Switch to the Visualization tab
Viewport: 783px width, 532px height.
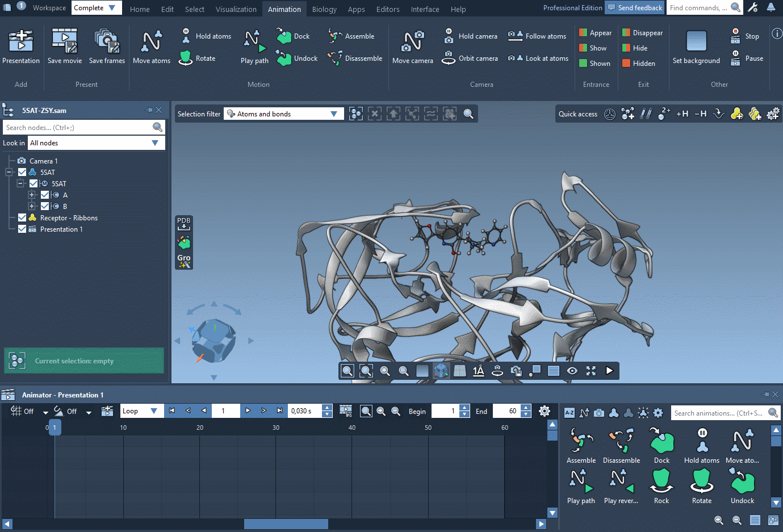pyautogui.click(x=236, y=9)
